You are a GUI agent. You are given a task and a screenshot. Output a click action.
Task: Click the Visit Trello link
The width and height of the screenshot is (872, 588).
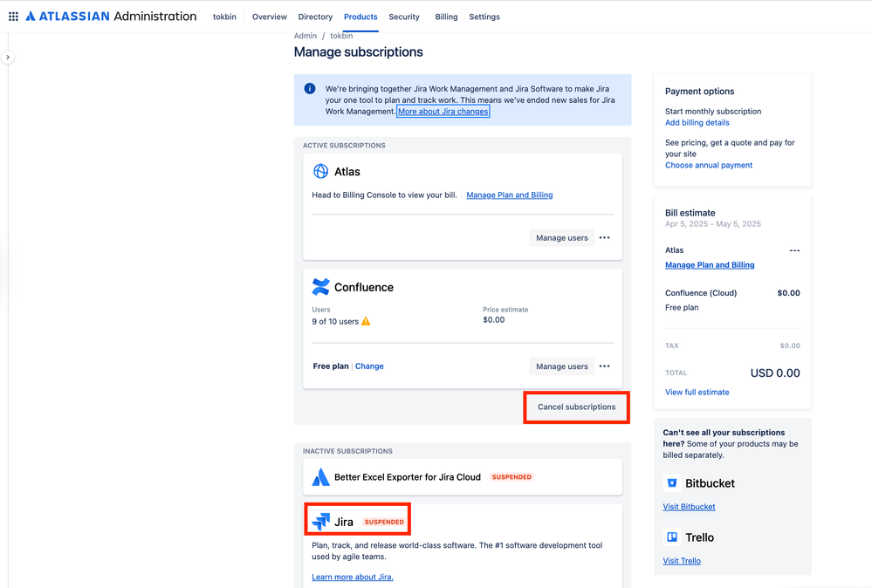pos(682,561)
